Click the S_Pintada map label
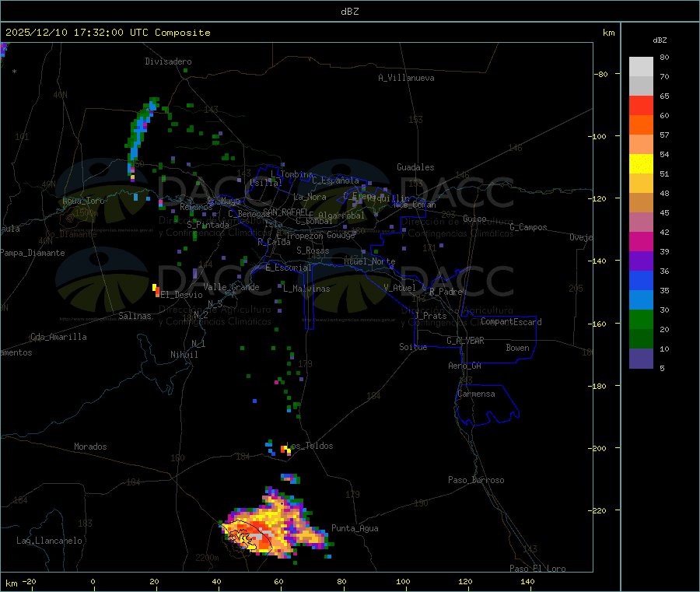700x592 pixels. 208,225
